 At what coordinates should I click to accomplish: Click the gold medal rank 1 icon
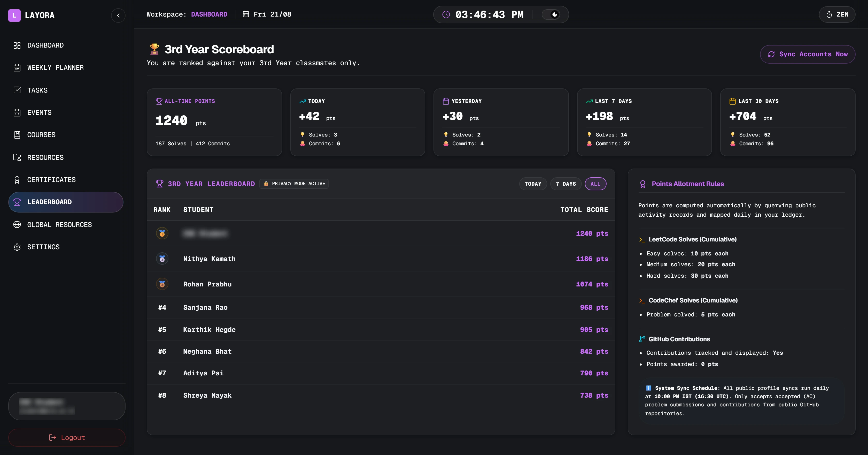(162, 233)
